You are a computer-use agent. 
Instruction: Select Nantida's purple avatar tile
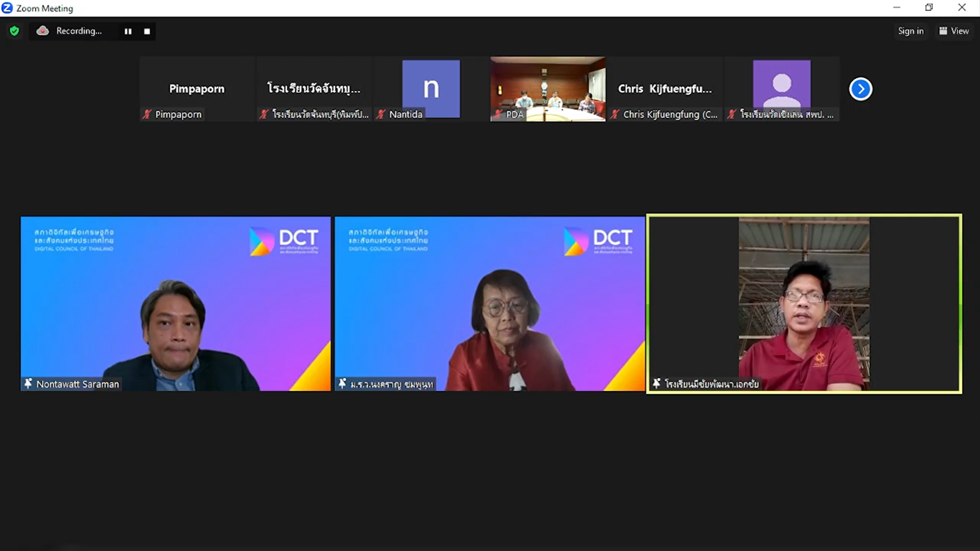pos(430,88)
